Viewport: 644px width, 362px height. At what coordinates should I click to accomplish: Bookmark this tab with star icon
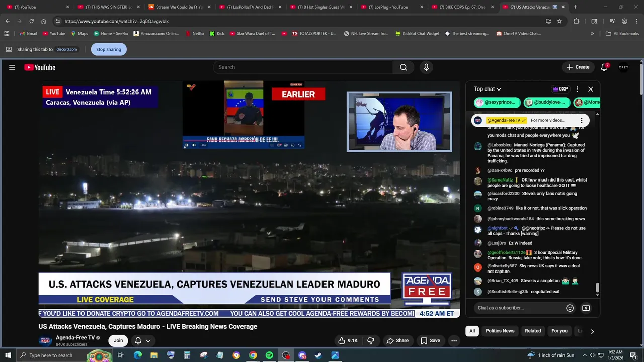tap(559, 21)
